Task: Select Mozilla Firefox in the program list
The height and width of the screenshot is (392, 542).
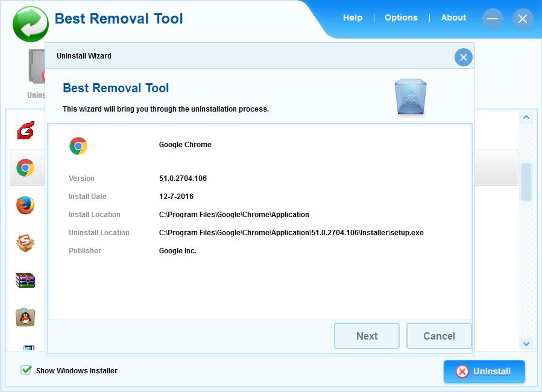Action: pyautogui.click(x=25, y=205)
